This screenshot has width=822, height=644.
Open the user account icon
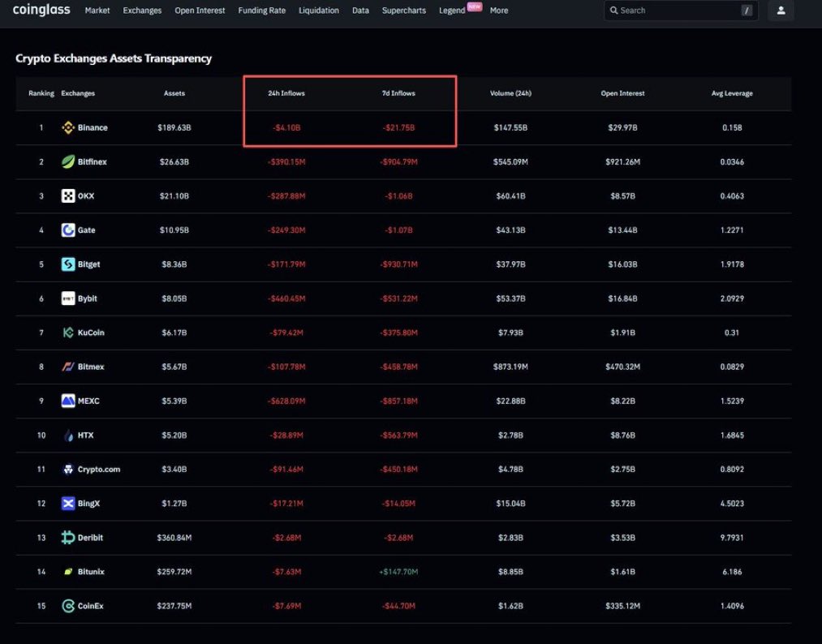[781, 11]
